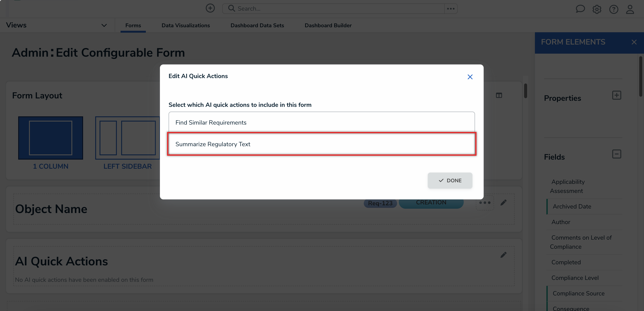Screen dimensions: 644x311
Task: Collapse the Fields section
Action: point(616,154)
